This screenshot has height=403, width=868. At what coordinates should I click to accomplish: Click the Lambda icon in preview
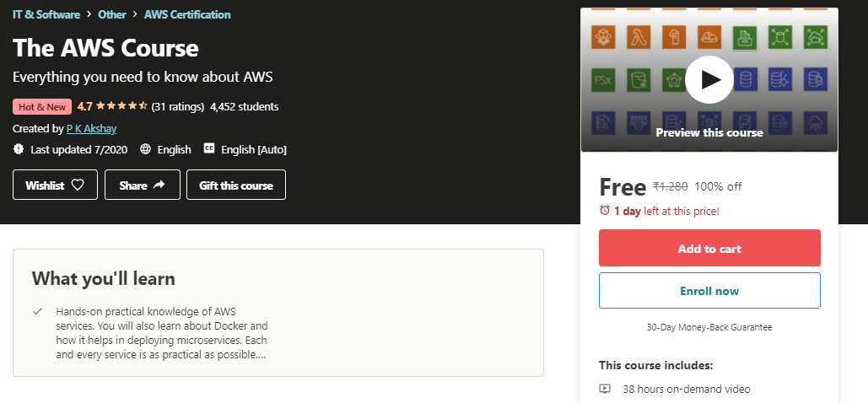(x=639, y=38)
